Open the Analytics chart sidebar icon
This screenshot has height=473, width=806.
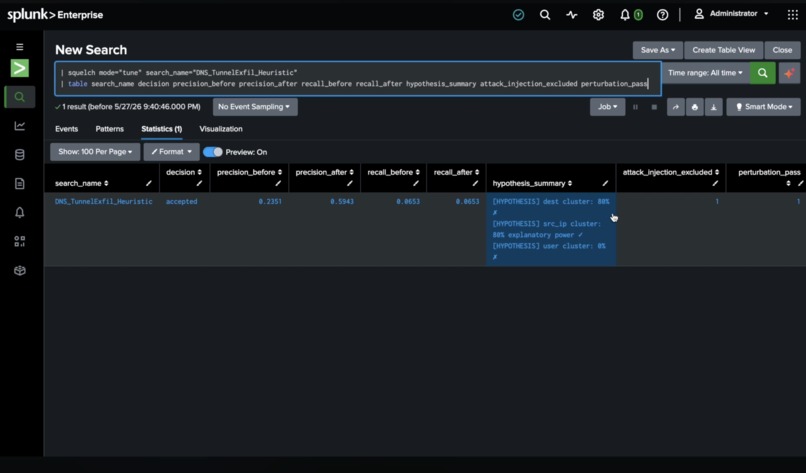click(x=20, y=126)
